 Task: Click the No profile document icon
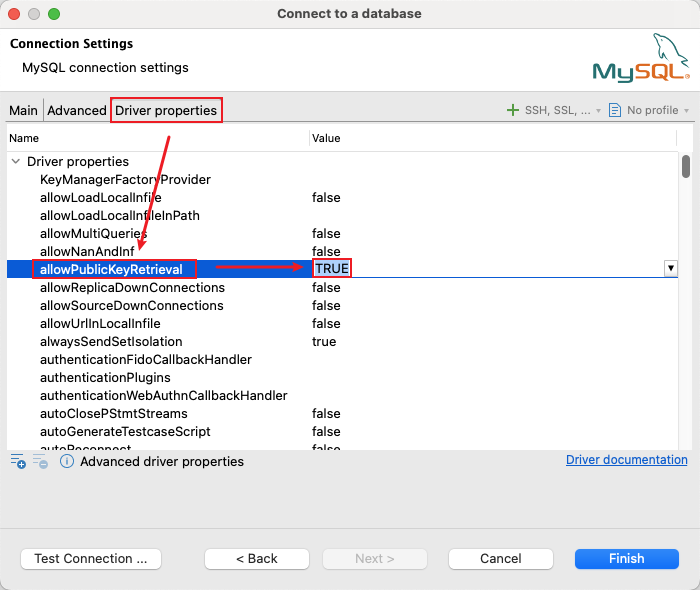(615, 110)
